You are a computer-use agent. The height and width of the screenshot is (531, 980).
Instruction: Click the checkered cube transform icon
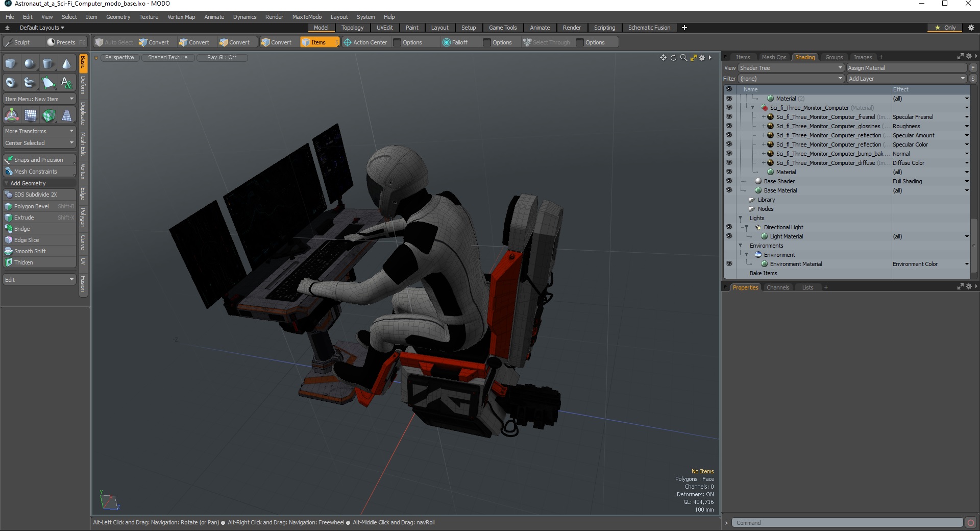(x=48, y=115)
